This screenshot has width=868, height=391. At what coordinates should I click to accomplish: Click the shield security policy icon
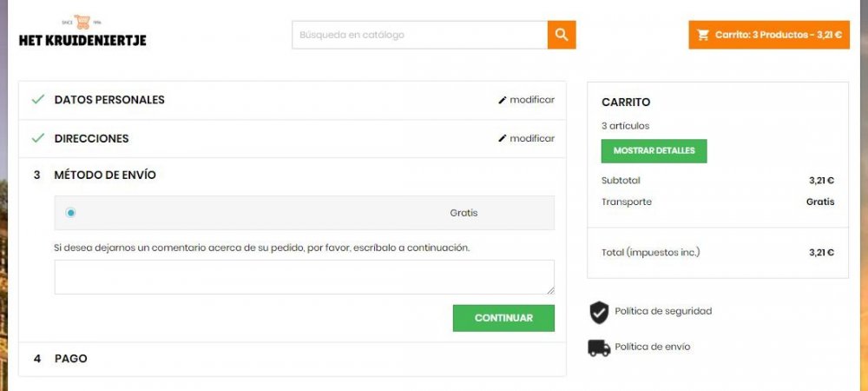[599, 312]
